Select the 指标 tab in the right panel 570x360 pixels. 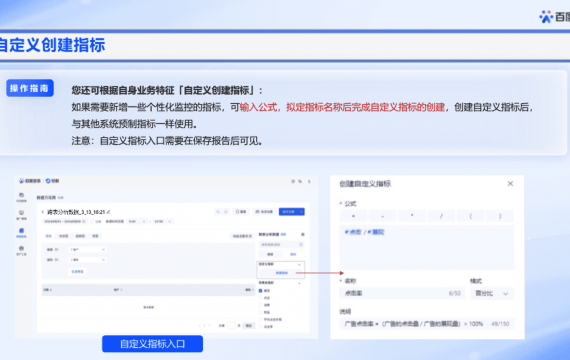(293, 254)
